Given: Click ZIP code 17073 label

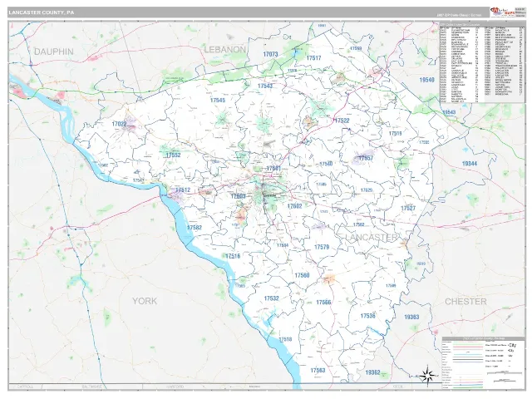Looking at the screenshot, I should [x=270, y=54].
